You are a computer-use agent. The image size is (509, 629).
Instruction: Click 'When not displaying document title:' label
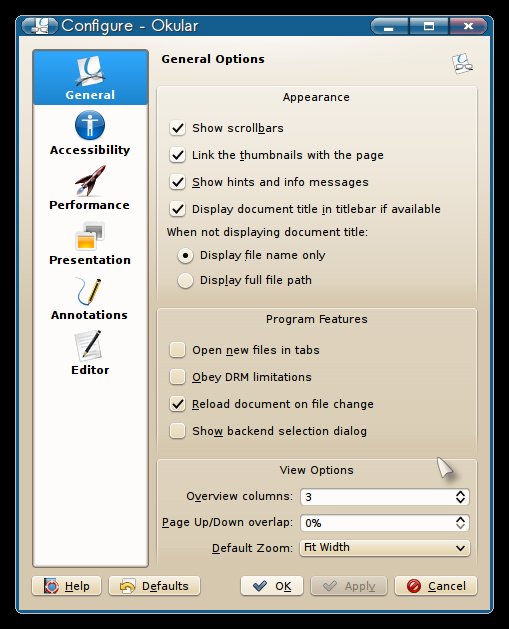tap(267, 232)
